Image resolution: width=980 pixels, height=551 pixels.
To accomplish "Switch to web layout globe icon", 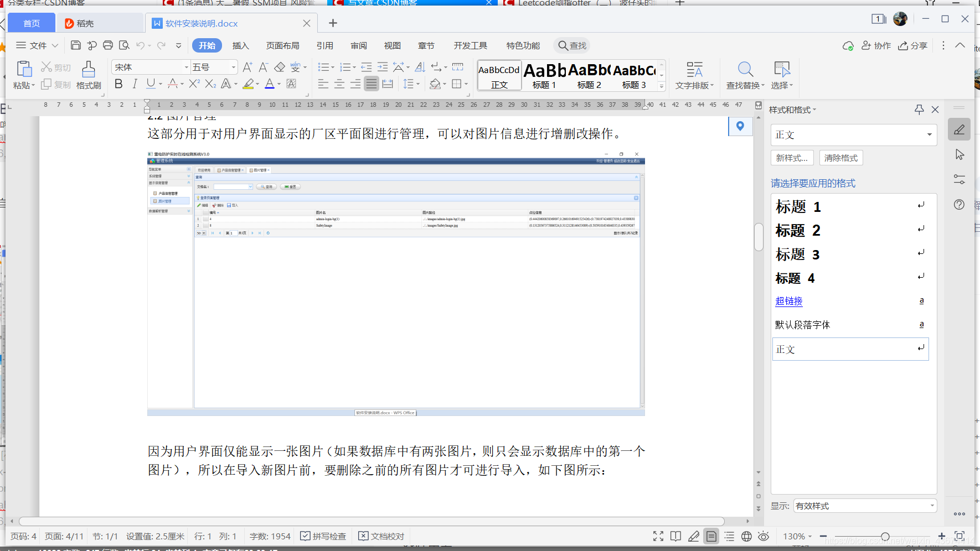I will [746, 536].
